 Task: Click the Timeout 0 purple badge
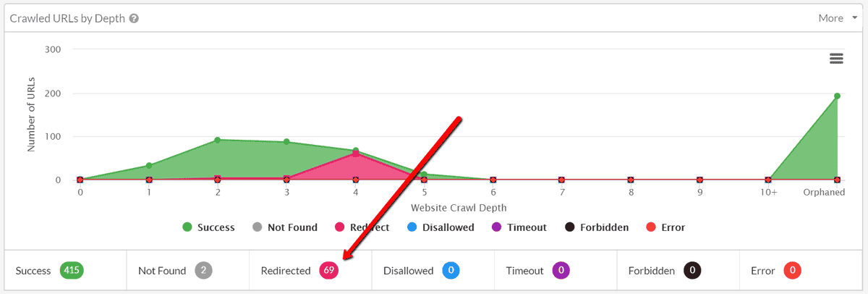[x=561, y=271]
